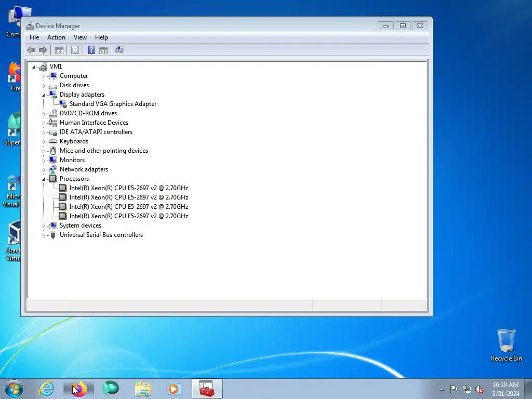The width and height of the screenshot is (532, 399).
Task: Select the DVD/CD-ROM drives label
Action: [x=88, y=113]
